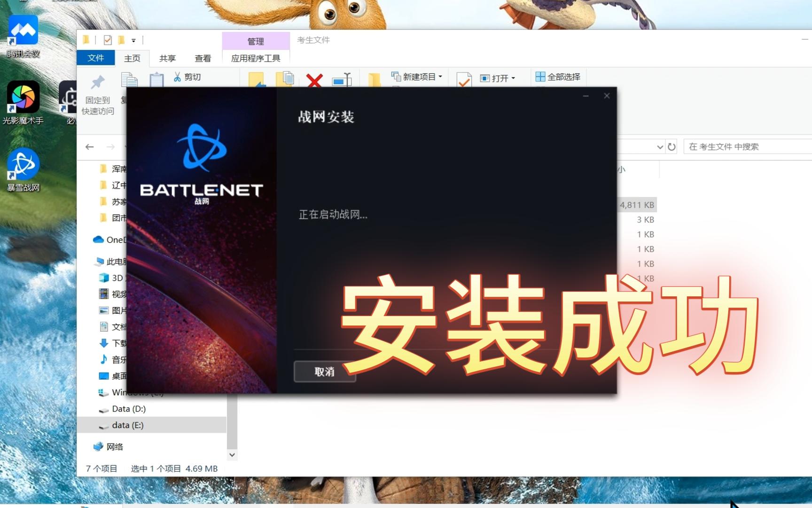
Task: Click the quick access properties checkbox icon
Action: pos(108,40)
